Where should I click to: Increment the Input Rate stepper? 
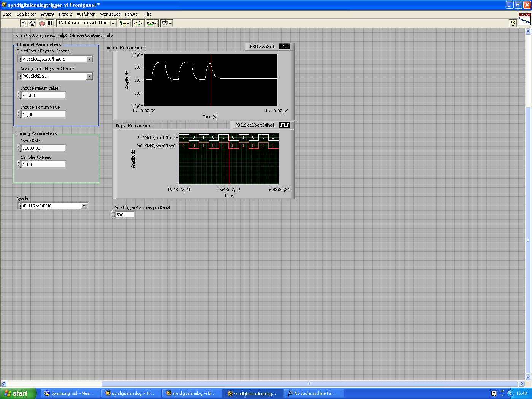click(x=19, y=146)
